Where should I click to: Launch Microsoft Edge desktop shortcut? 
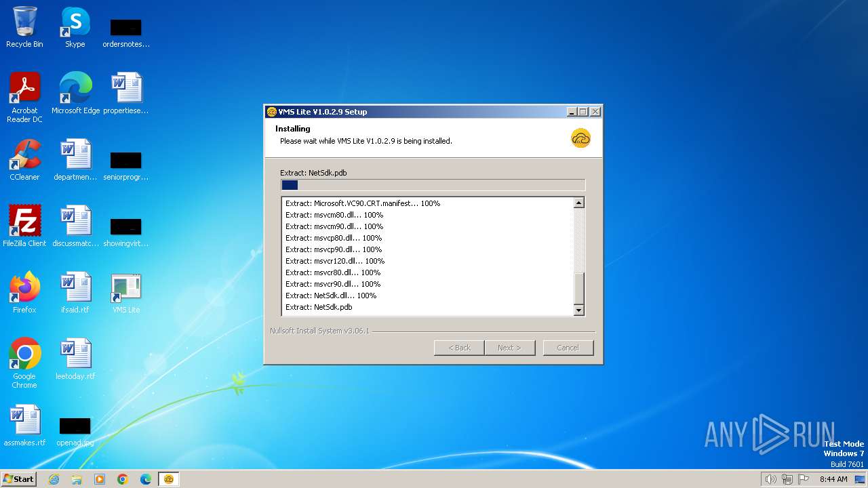75,93
